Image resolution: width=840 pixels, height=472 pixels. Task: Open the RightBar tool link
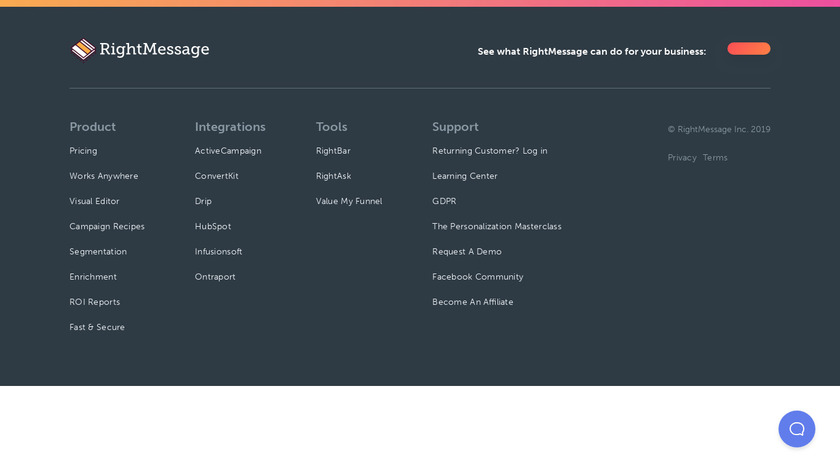pyautogui.click(x=333, y=151)
